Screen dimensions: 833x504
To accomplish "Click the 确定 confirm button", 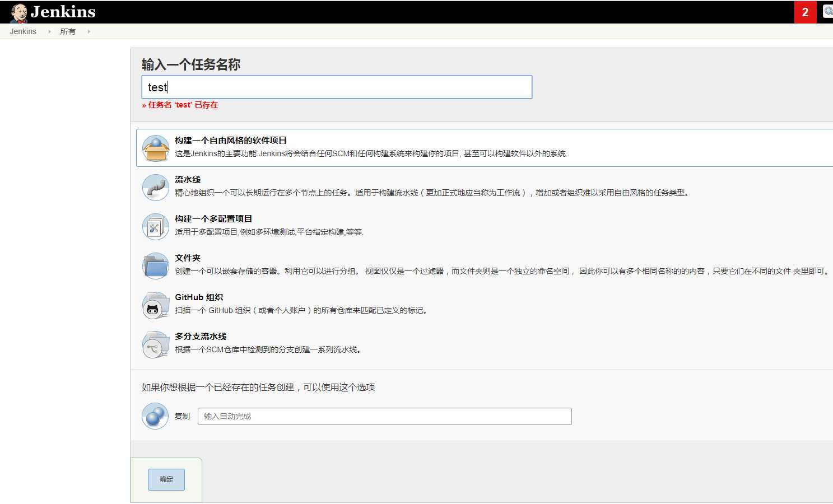I will point(166,479).
